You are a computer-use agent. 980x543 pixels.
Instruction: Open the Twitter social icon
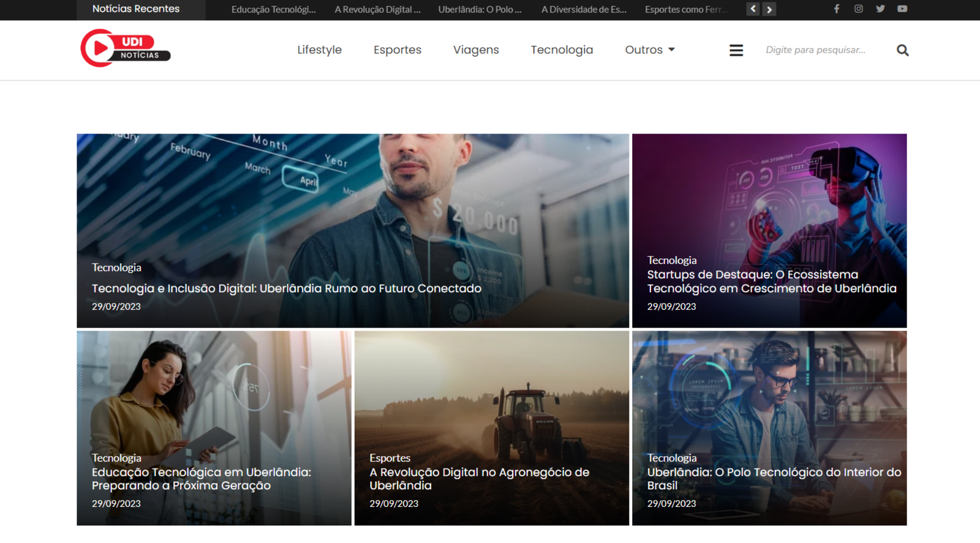[x=880, y=9]
